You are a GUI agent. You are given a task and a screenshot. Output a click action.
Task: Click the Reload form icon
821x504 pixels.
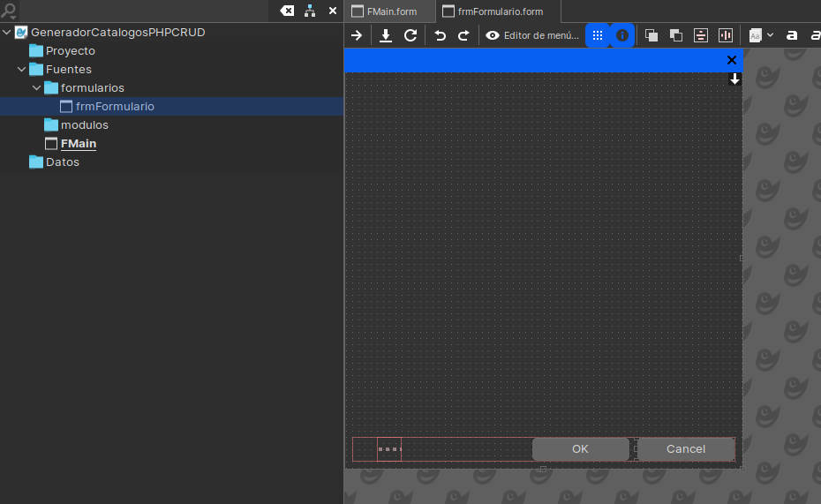click(x=410, y=35)
